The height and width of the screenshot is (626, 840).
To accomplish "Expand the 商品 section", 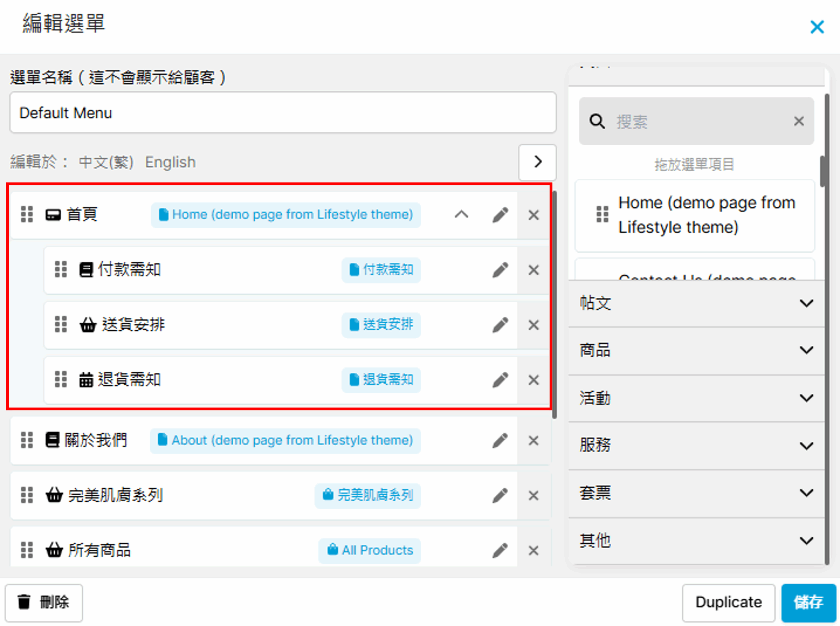I will click(806, 350).
